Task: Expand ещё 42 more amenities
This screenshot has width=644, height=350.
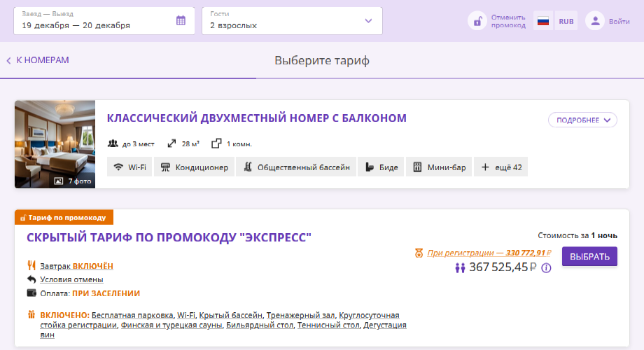Action: tap(500, 167)
